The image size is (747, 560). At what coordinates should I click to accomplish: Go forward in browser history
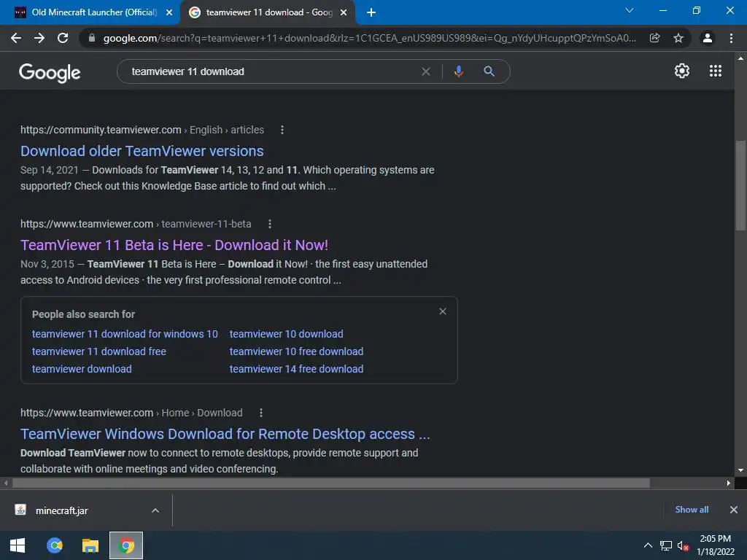[39, 38]
